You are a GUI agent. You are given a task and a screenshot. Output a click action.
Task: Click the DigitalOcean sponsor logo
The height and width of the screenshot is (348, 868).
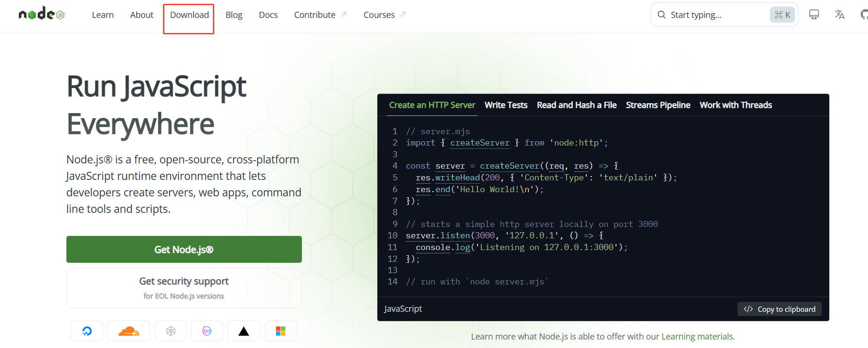pos(87,331)
